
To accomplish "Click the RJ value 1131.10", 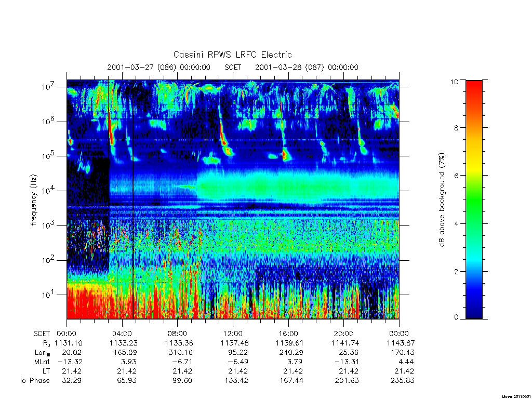I will [x=69, y=343].
